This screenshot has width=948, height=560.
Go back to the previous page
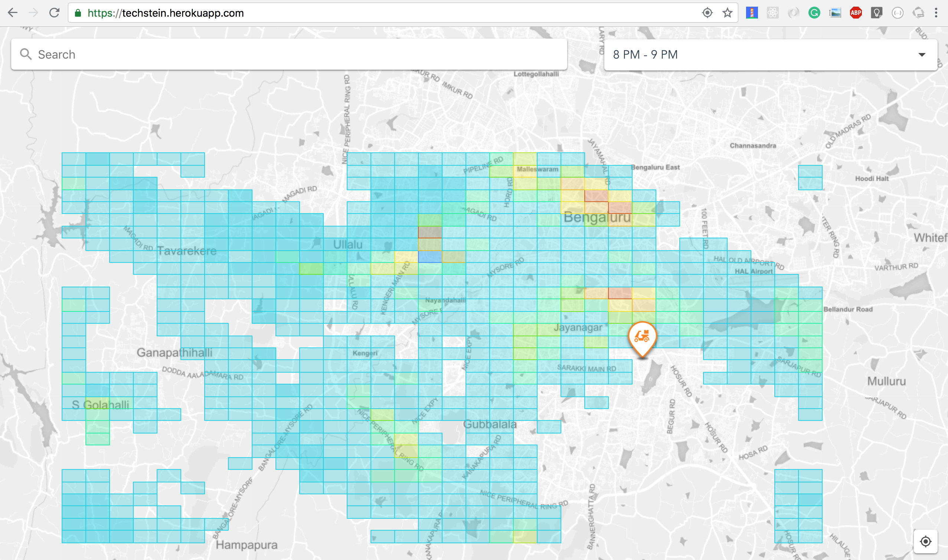pos(13,13)
